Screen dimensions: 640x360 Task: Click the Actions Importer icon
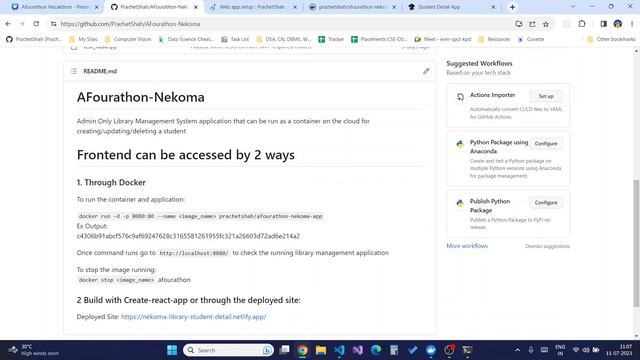pos(460,97)
